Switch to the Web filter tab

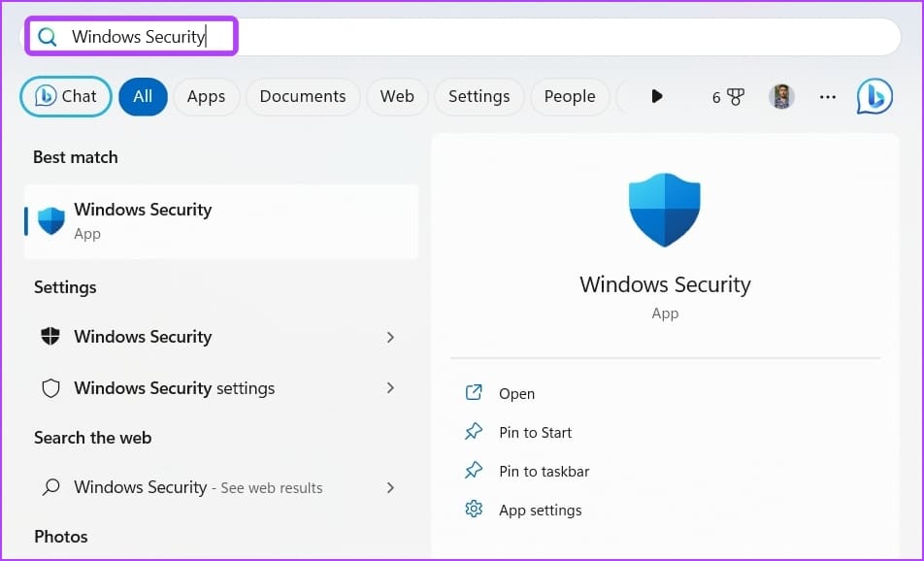click(397, 96)
